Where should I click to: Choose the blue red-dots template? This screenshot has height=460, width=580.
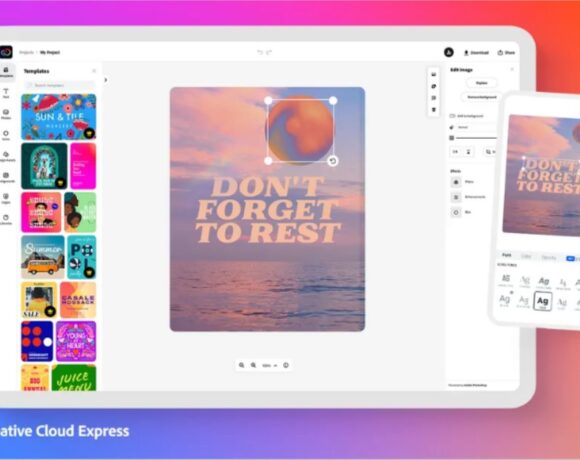pyautogui.click(x=37, y=341)
